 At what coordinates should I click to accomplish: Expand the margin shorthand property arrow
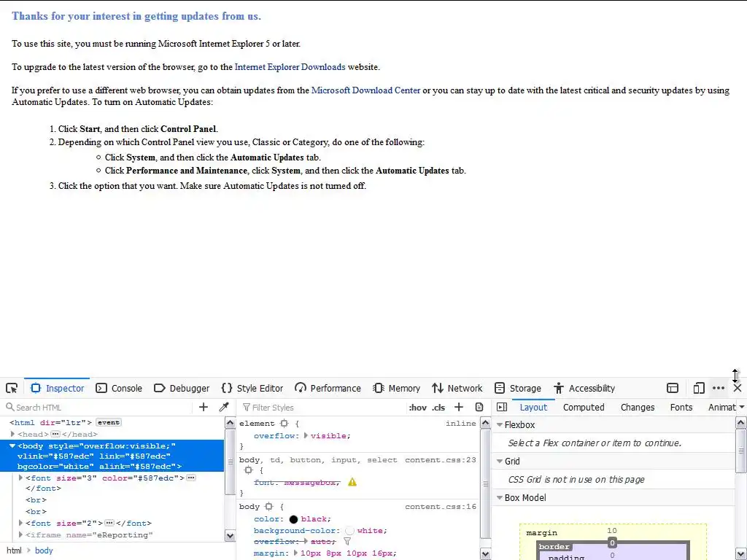[295, 553]
